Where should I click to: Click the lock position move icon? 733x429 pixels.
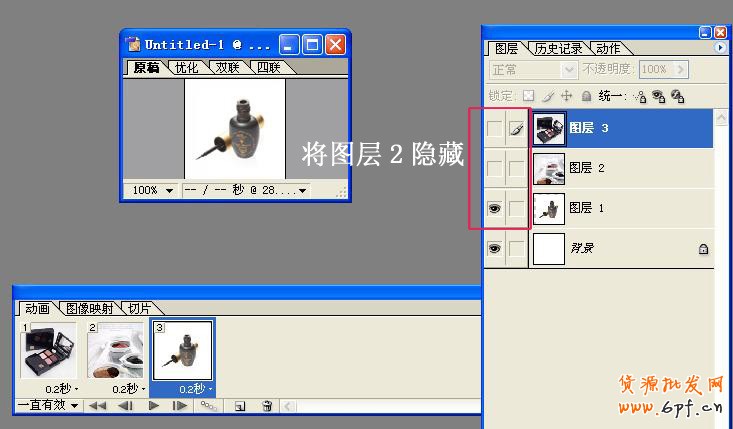(x=566, y=96)
